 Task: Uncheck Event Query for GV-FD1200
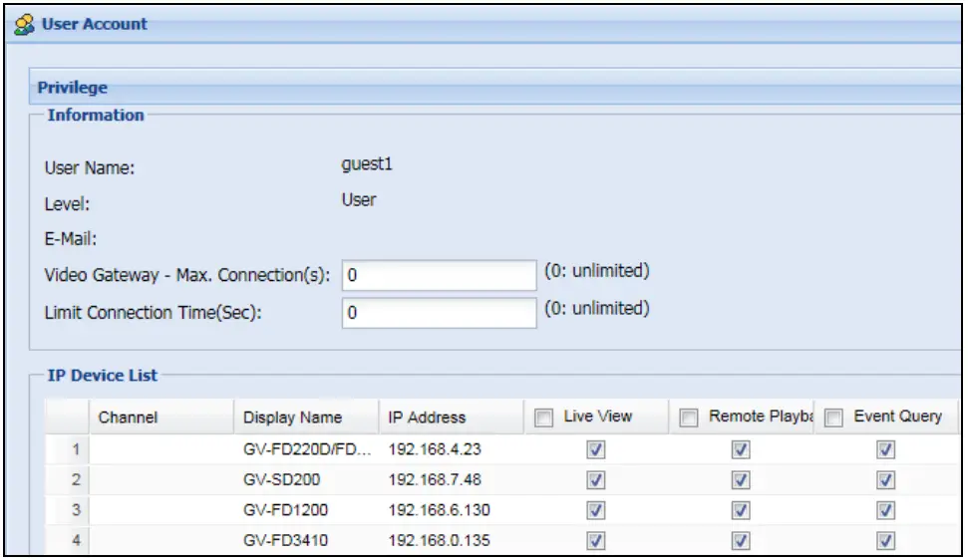click(886, 510)
